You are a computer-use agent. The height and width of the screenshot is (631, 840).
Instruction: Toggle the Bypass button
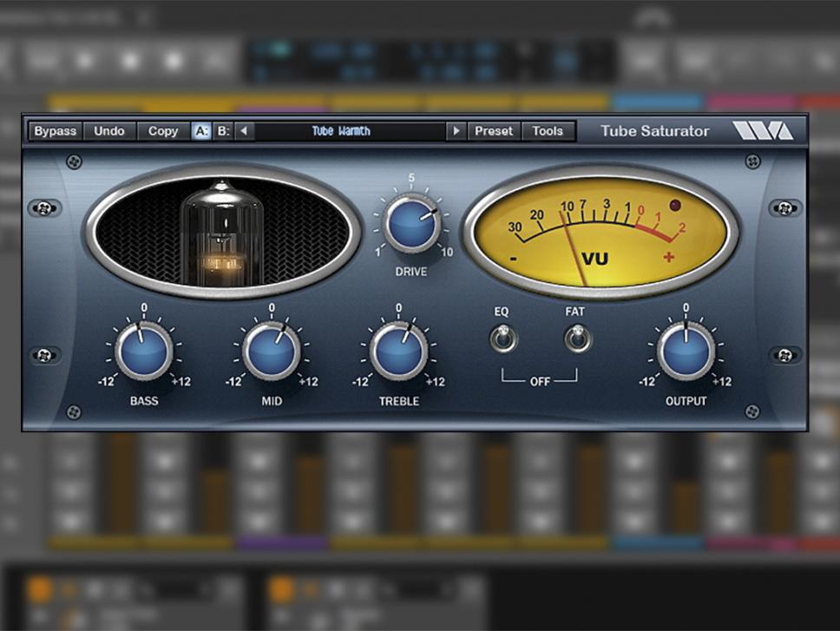(x=56, y=131)
